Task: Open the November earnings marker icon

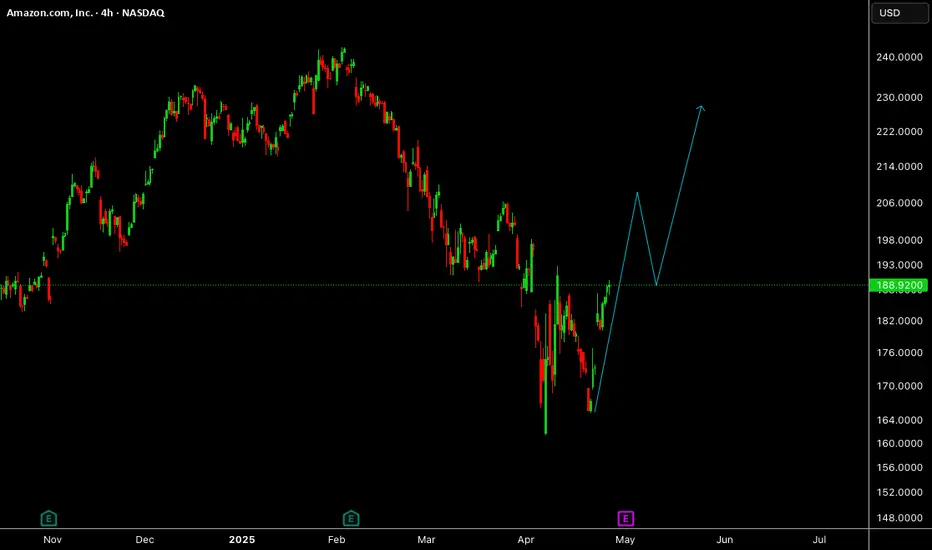Action: click(x=49, y=518)
